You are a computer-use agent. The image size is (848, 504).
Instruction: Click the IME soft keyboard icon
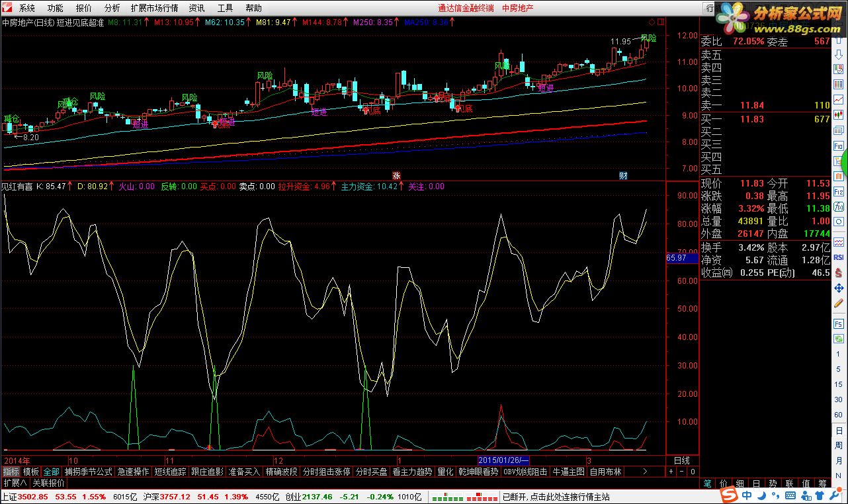pos(790,496)
